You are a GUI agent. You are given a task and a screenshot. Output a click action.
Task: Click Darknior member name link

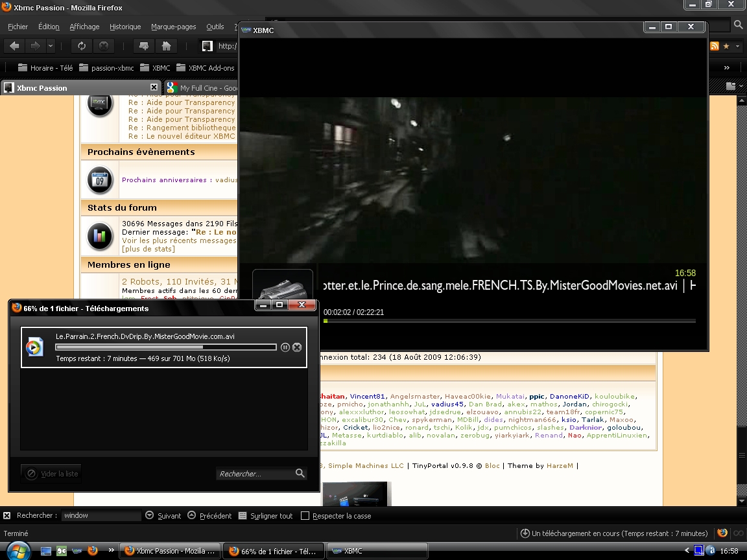(586, 427)
